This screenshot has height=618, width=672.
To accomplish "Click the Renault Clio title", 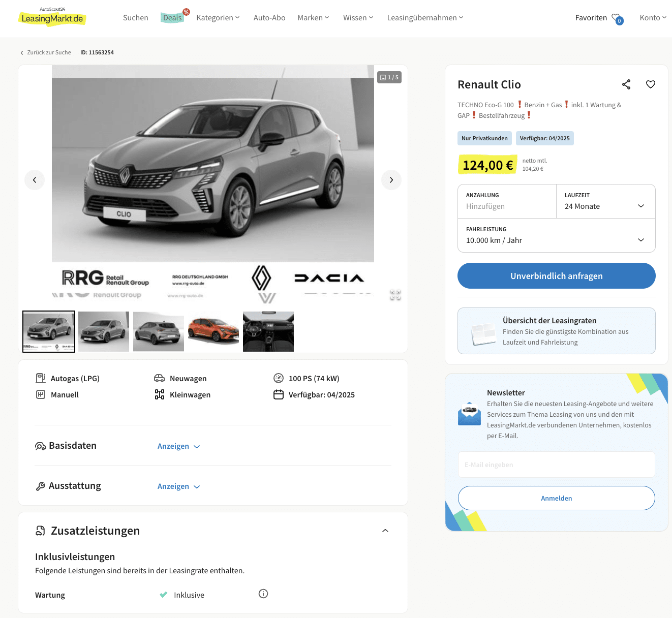I will (489, 84).
